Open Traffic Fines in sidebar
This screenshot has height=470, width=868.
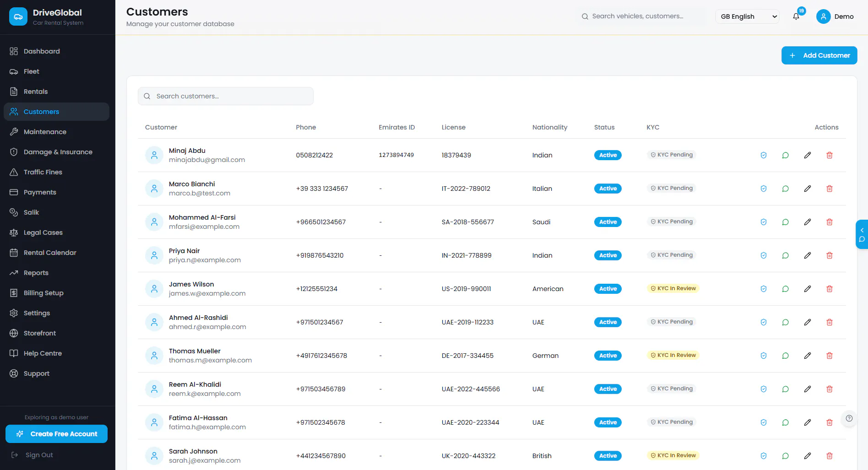pos(56,172)
